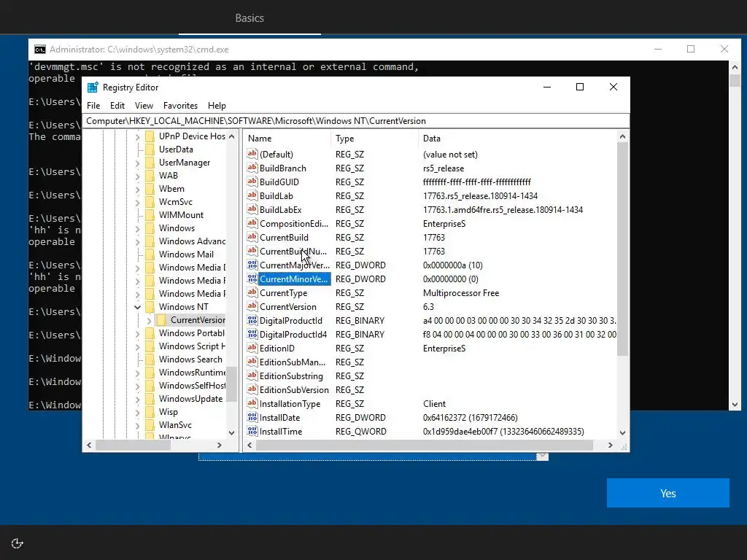
Task: Click the dropdown arrow below Registry Editor
Action: pos(542,456)
